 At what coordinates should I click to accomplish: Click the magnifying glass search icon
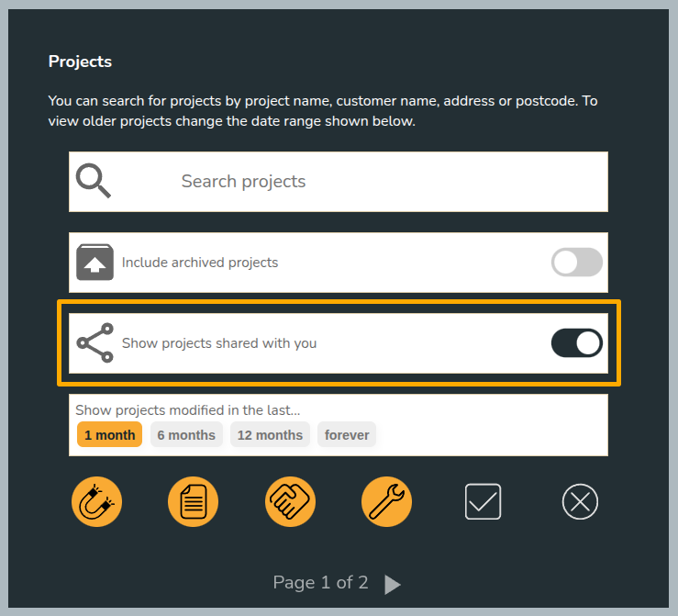point(94,181)
